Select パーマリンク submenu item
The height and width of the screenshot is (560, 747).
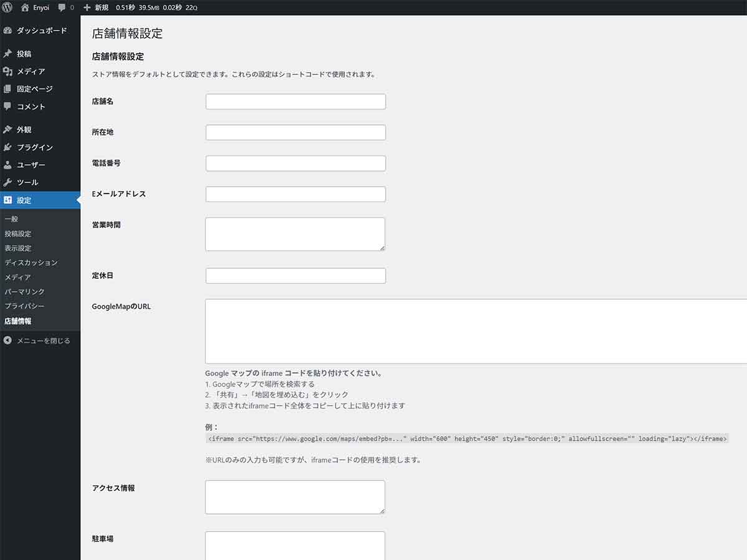point(24,292)
